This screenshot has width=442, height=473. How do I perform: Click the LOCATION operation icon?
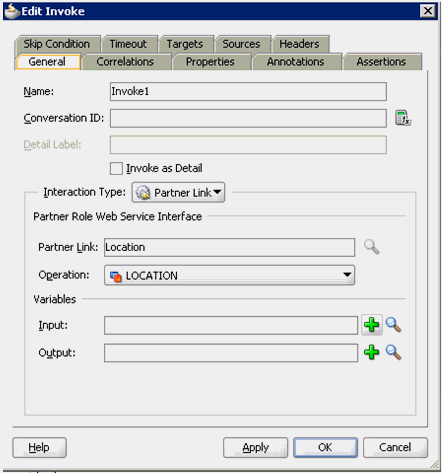116,276
